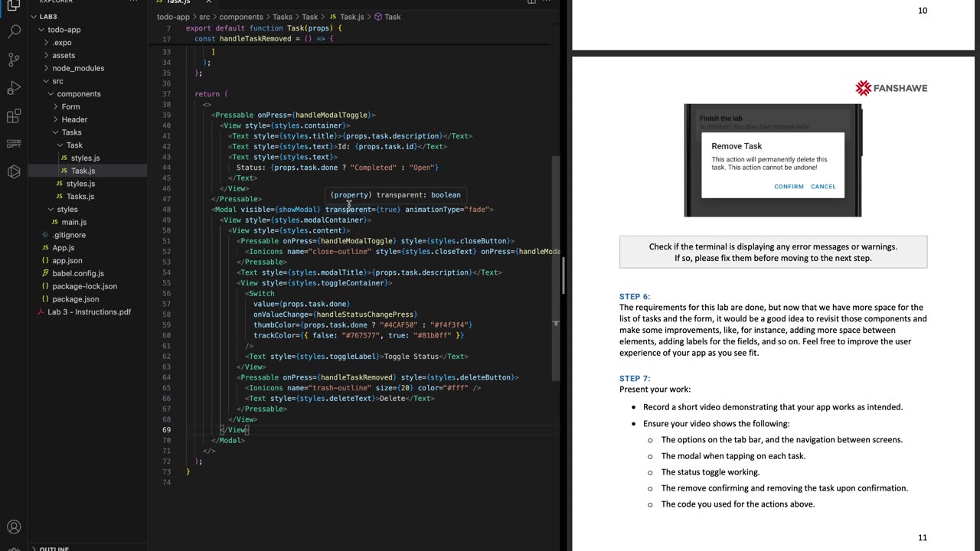Screen dimensions: 980x551
Task: Click CANCEL in the Remove Task screenshot
Action: point(823,187)
